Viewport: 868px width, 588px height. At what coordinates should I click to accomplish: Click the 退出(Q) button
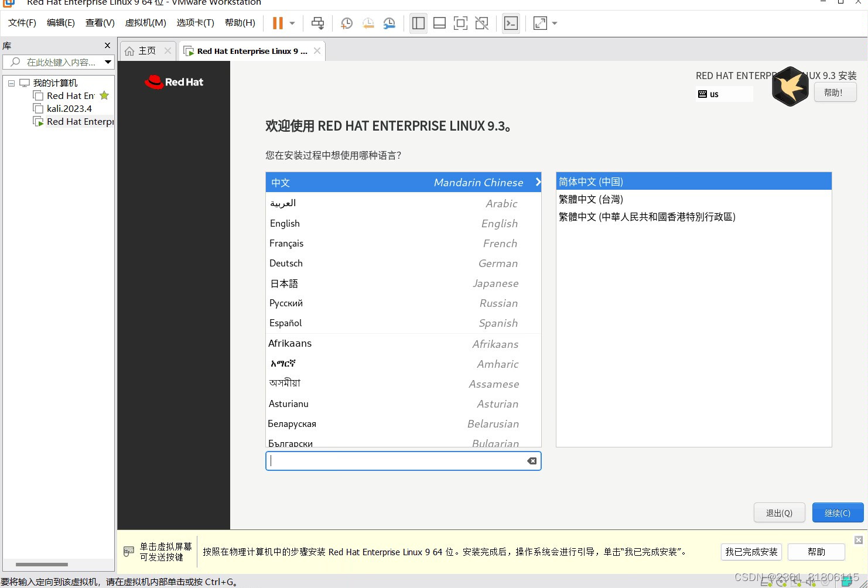tap(779, 512)
